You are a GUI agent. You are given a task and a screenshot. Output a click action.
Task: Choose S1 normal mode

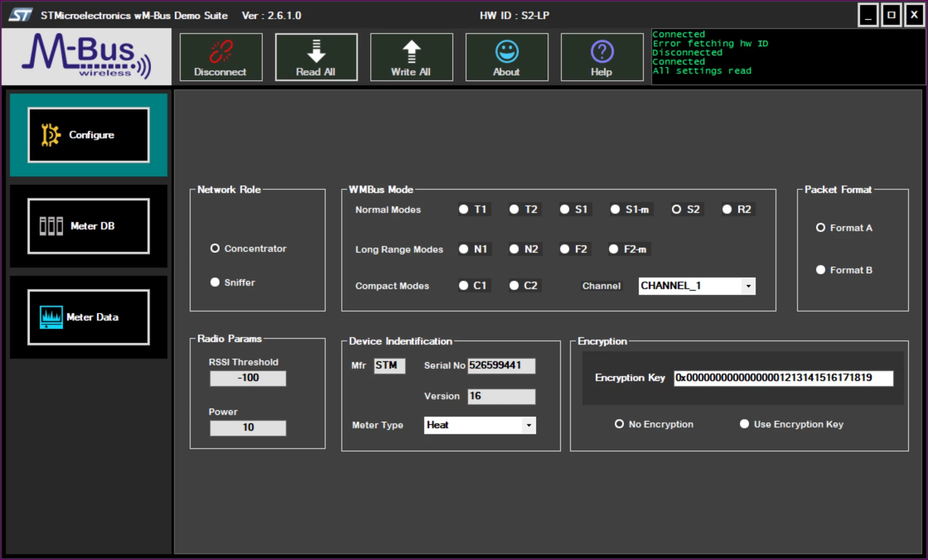565,209
